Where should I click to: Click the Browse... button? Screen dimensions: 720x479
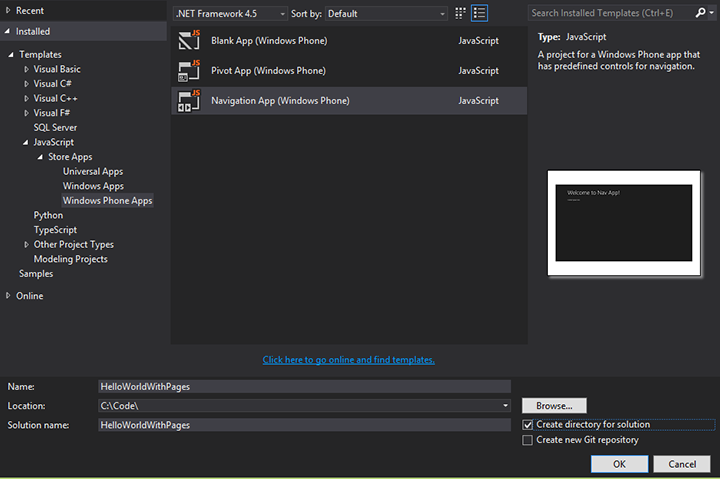click(x=554, y=406)
